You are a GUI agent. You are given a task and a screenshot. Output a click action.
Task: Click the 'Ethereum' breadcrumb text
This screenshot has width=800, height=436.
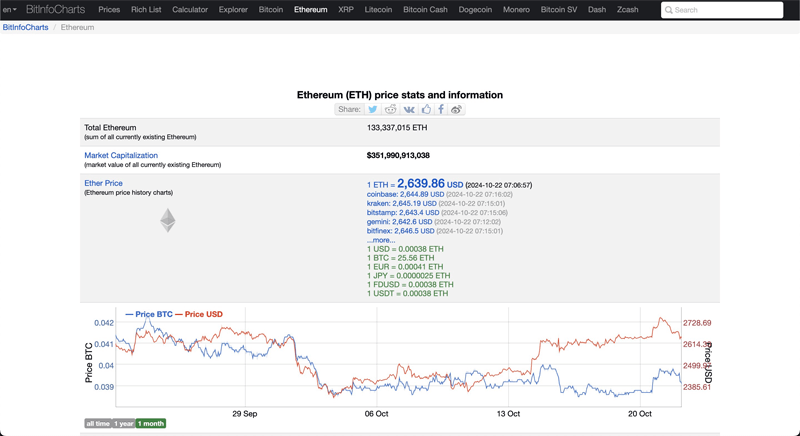[x=78, y=28]
